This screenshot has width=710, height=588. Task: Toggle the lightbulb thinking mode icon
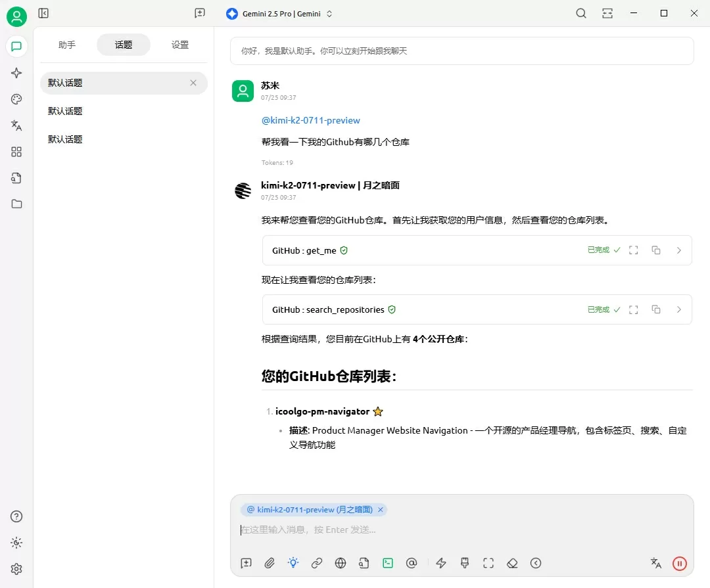pyautogui.click(x=293, y=562)
